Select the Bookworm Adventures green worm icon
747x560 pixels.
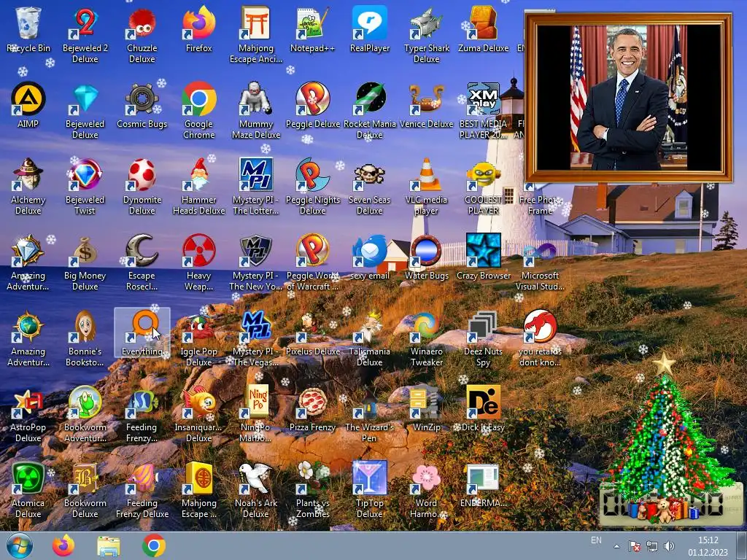(x=85, y=402)
